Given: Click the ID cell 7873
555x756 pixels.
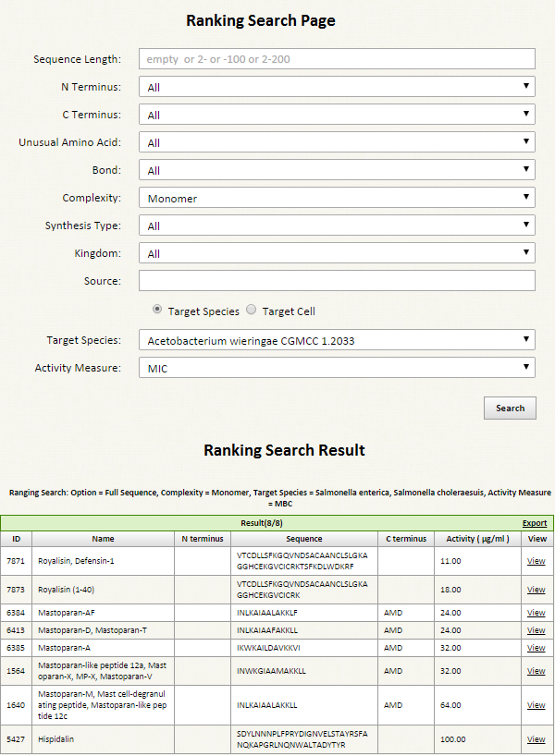Looking at the screenshot, I should coord(16,589).
